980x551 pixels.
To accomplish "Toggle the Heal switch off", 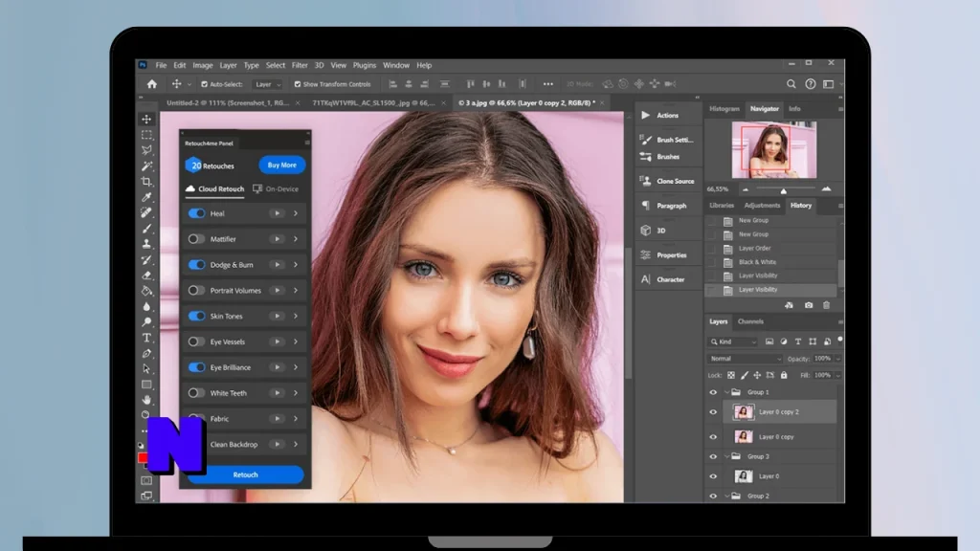I will pyautogui.click(x=197, y=213).
